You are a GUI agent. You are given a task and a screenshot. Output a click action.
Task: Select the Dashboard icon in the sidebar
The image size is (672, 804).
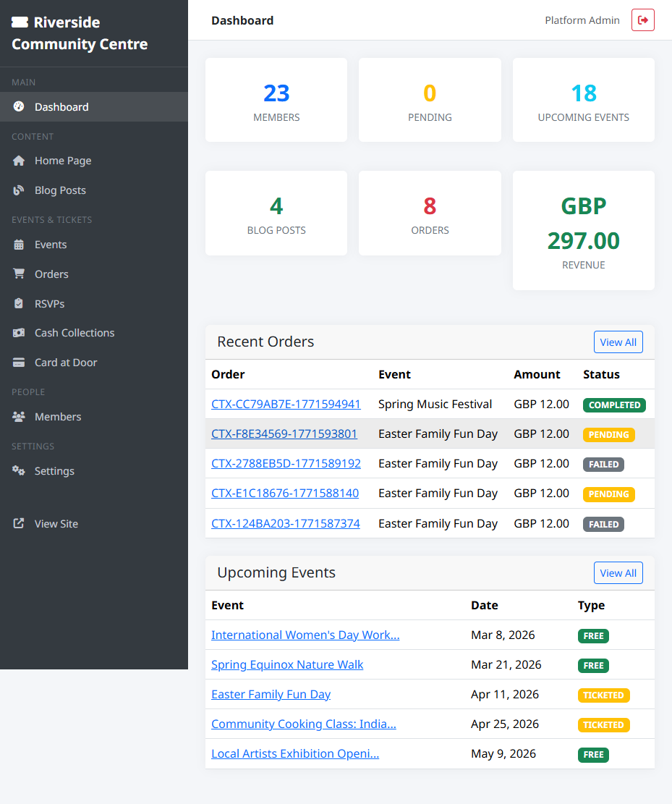click(18, 107)
